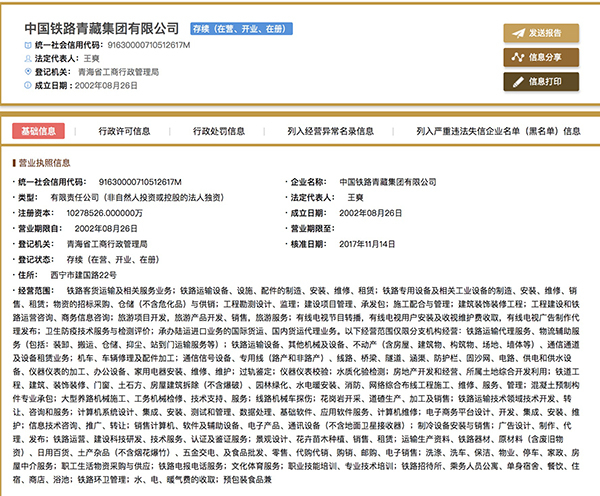Click the 信息分享 button
Viewport: 600px width, 496px height.
coord(541,57)
